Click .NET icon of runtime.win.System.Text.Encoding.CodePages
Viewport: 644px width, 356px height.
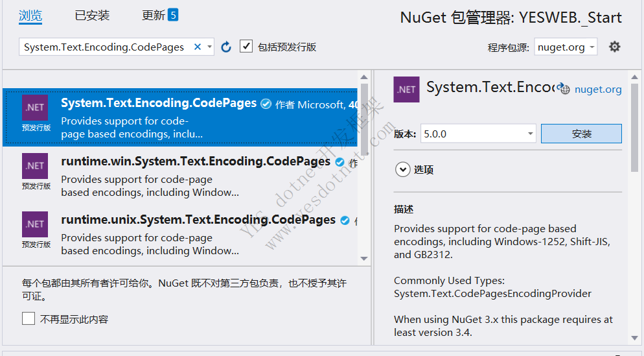(35, 166)
